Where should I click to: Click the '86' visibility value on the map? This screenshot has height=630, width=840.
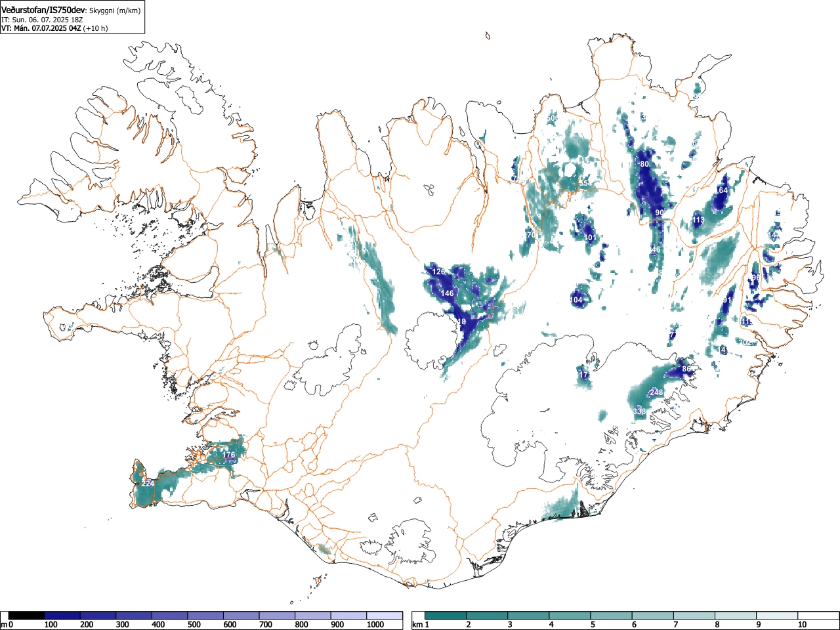tap(686, 369)
